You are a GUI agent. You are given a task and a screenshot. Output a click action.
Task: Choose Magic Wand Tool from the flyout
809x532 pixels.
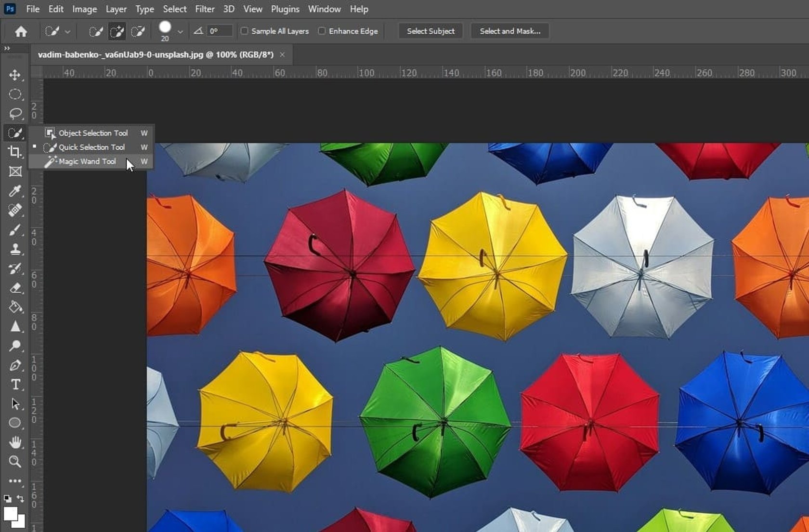[87, 161]
